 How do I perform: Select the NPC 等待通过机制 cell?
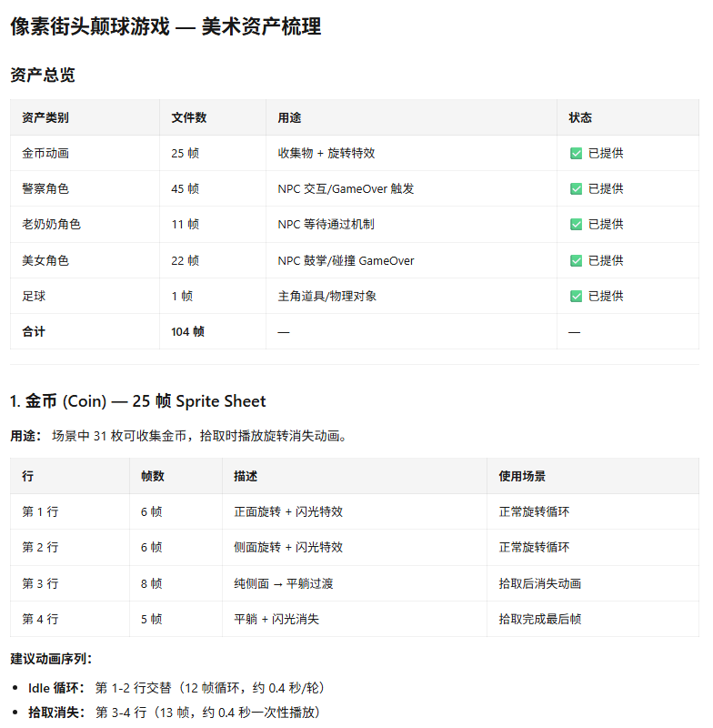pos(411,225)
